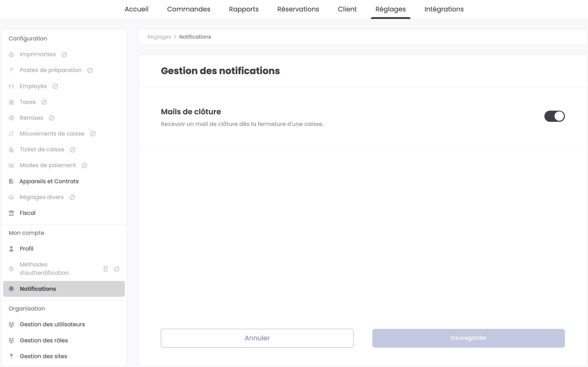The image size is (588, 367).
Task: Click the Appareils et Contrats document icon
Action: (x=11, y=181)
